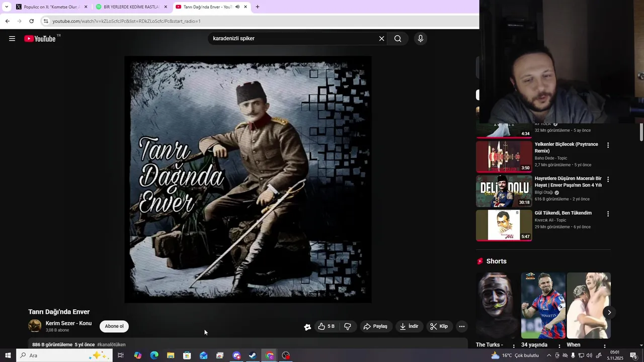Open more actions menu below video
644x362 pixels.
tap(462, 326)
